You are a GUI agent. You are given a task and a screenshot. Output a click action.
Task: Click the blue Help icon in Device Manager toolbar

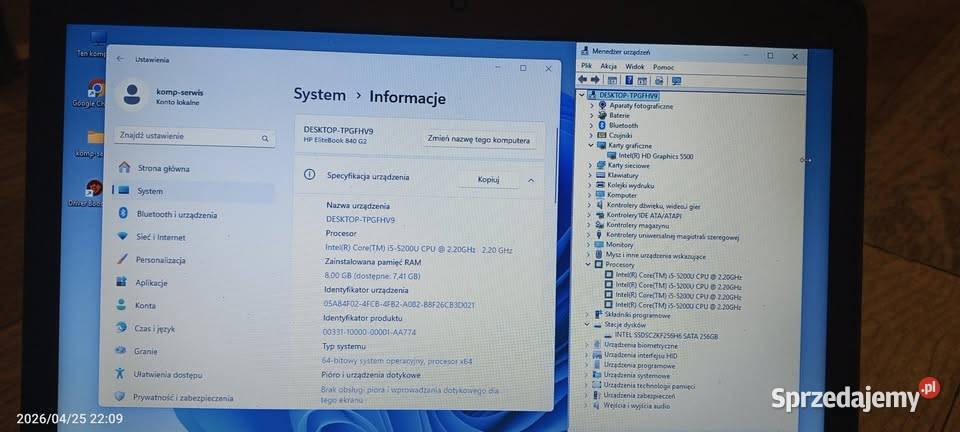tap(629, 80)
